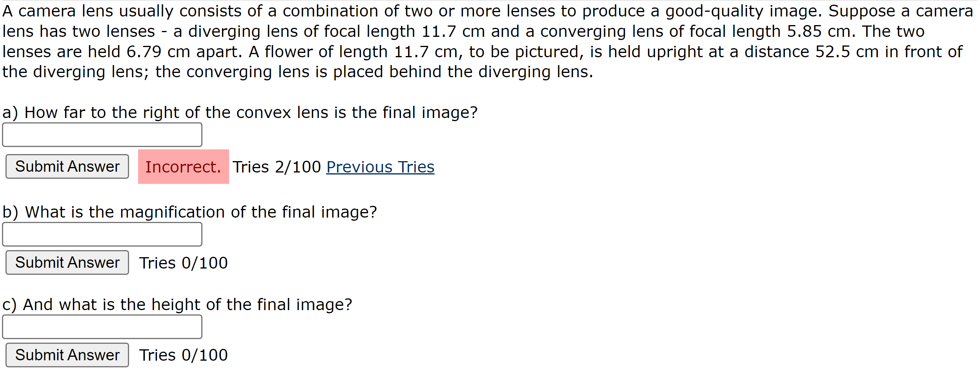Click the final image distance question heading
The width and height of the screenshot is (980, 374).
tap(240, 112)
